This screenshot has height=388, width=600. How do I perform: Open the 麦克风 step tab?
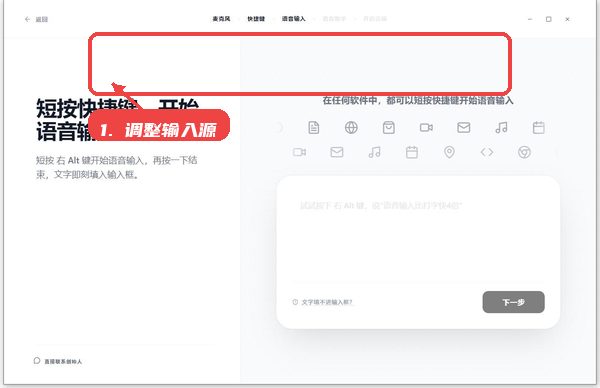pos(222,19)
